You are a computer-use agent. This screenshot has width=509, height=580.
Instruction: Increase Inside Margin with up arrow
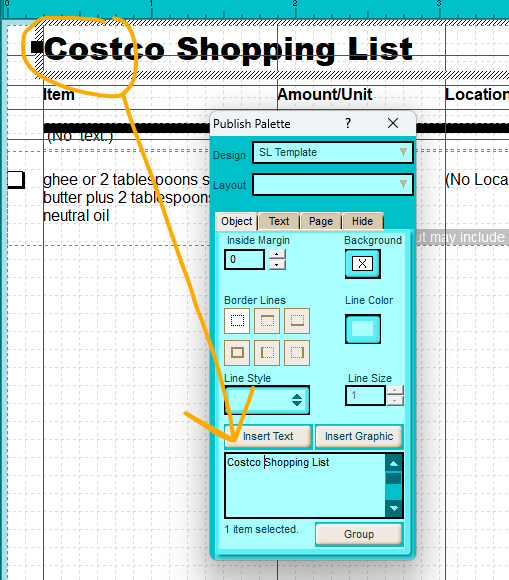tap(277, 254)
